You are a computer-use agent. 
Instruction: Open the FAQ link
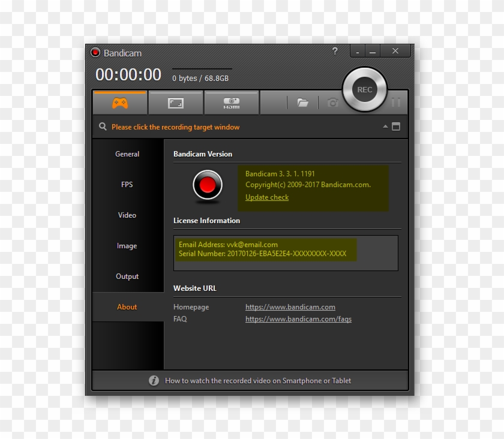pyautogui.click(x=298, y=318)
